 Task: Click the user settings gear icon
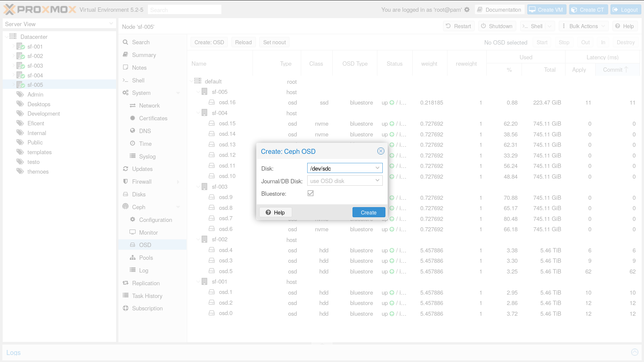[467, 10]
